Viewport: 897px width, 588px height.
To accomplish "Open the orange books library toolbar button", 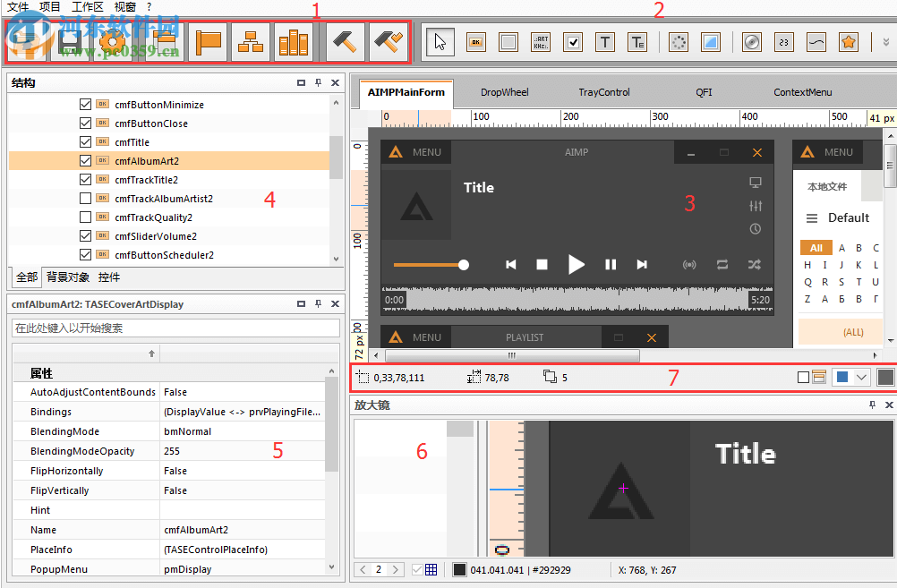I will (x=294, y=42).
